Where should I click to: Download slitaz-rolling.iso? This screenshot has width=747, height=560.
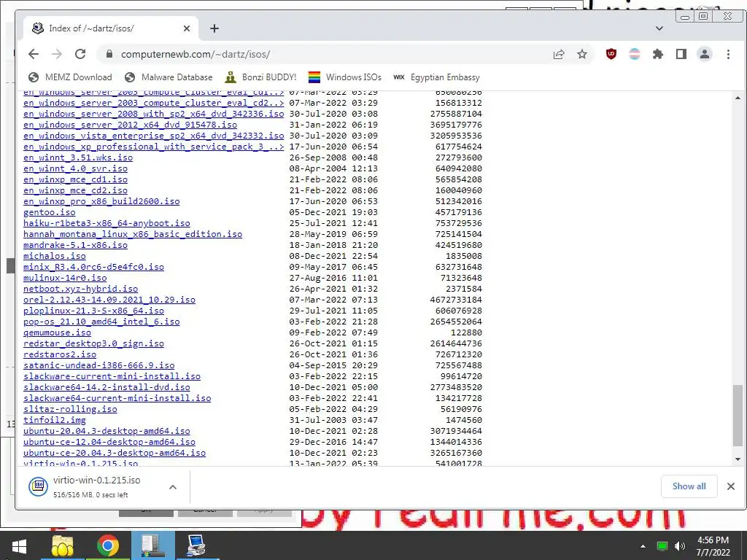71,410
